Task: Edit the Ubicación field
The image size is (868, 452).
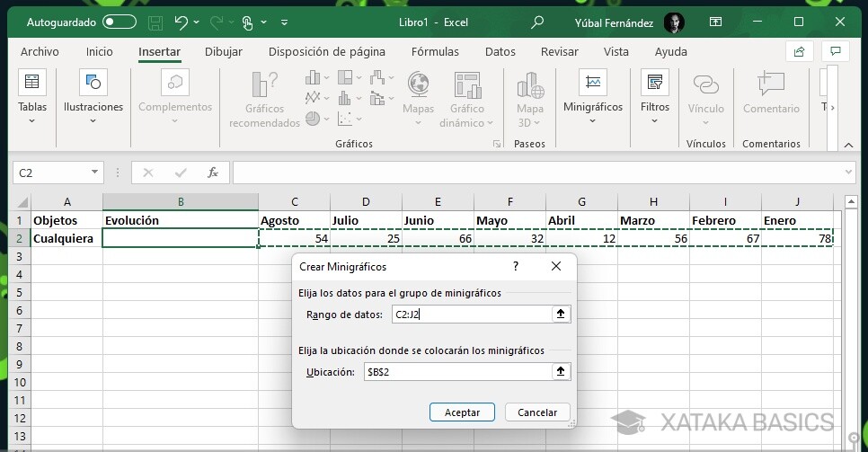Action: [457, 372]
